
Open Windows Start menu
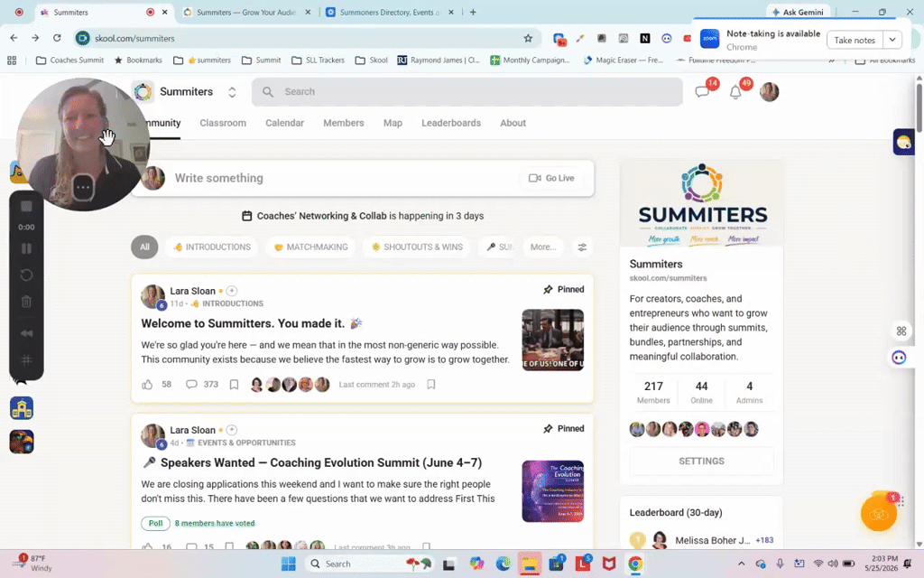[289, 564]
